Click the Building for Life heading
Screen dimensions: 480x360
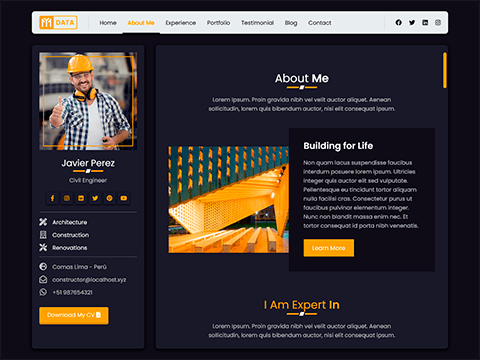point(338,146)
